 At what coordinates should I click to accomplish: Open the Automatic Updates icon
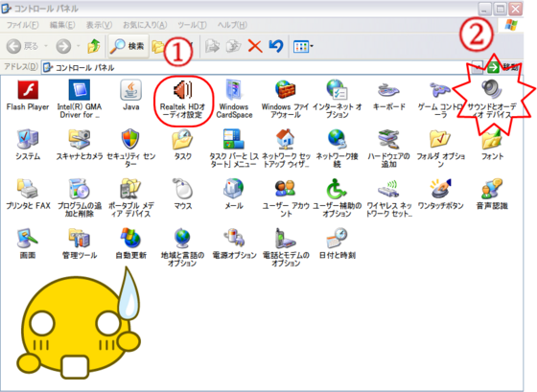(x=130, y=238)
